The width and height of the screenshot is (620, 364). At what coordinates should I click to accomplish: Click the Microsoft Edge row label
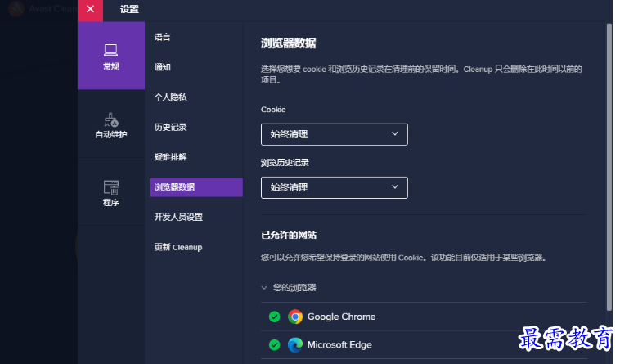pos(339,344)
